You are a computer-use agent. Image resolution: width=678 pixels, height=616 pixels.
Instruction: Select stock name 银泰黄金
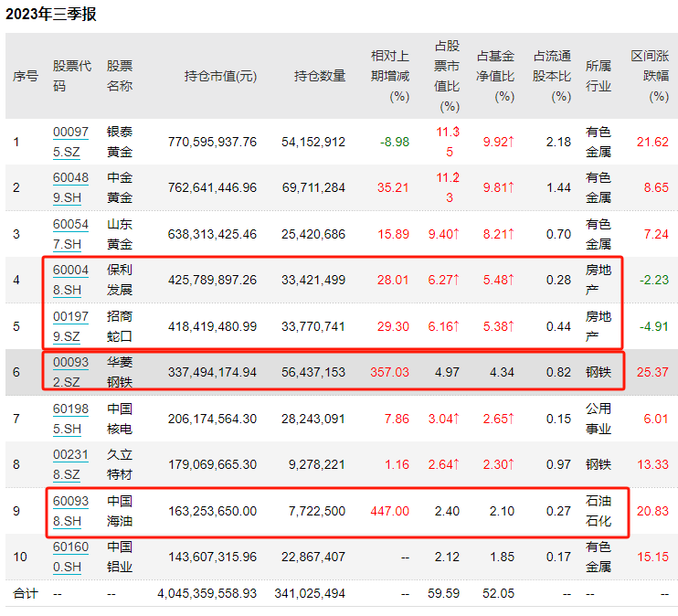[x=120, y=142]
